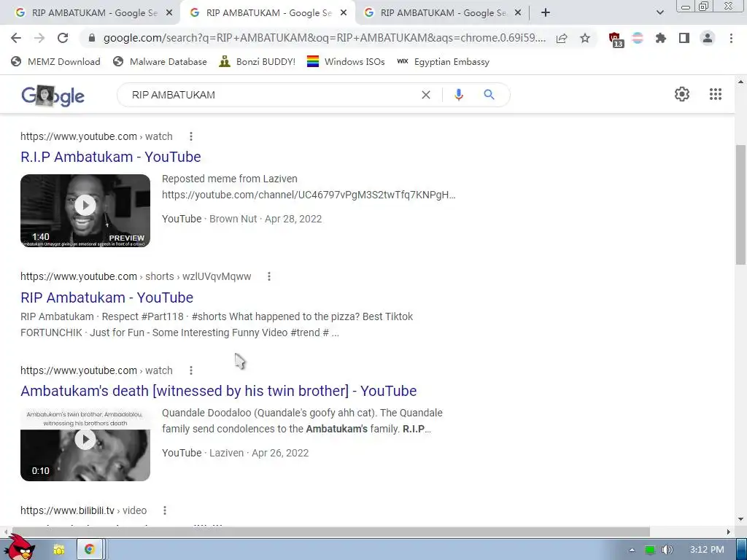Click the 3:12 PM taskbar clock
This screenshot has height=560, width=747.
(707, 550)
